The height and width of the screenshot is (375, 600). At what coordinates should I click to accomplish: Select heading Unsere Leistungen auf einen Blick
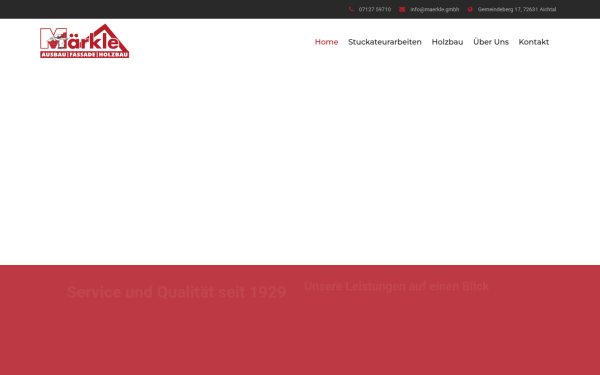click(396, 286)
